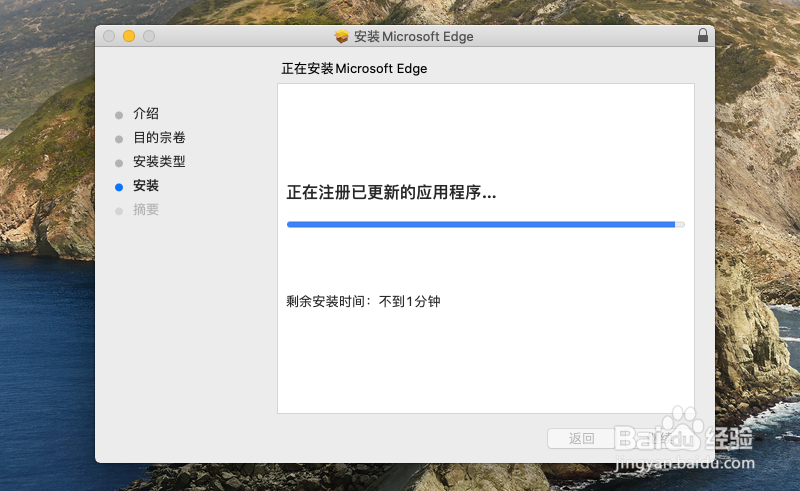Click the window title 安装 Microsoft Edge
The height and width of the screenshot is (491, 800).
coord(414,36)
